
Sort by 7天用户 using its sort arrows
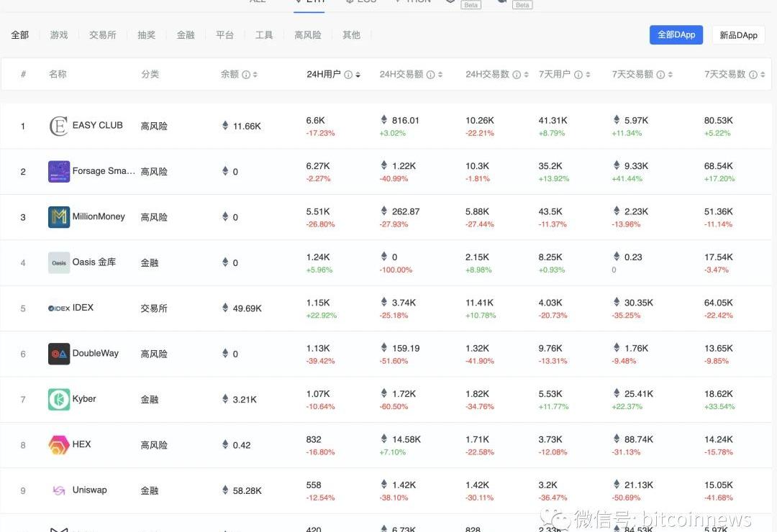tap(588, 74)
